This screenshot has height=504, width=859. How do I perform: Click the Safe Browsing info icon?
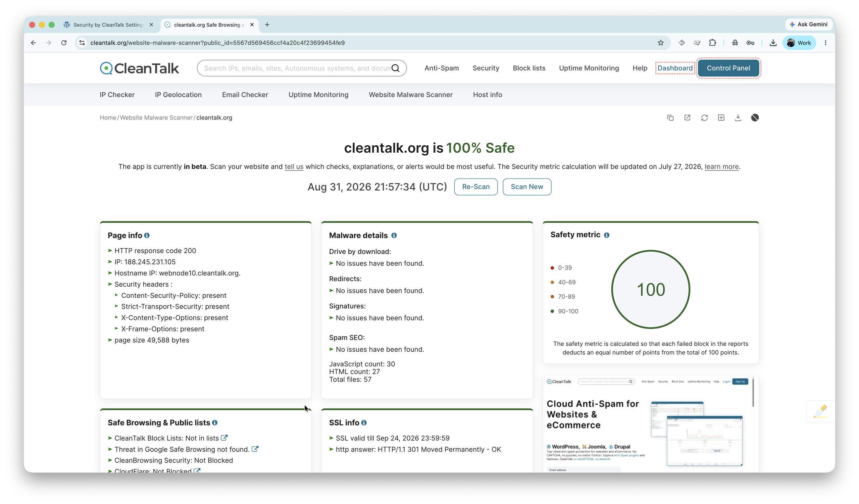[215, 422]
